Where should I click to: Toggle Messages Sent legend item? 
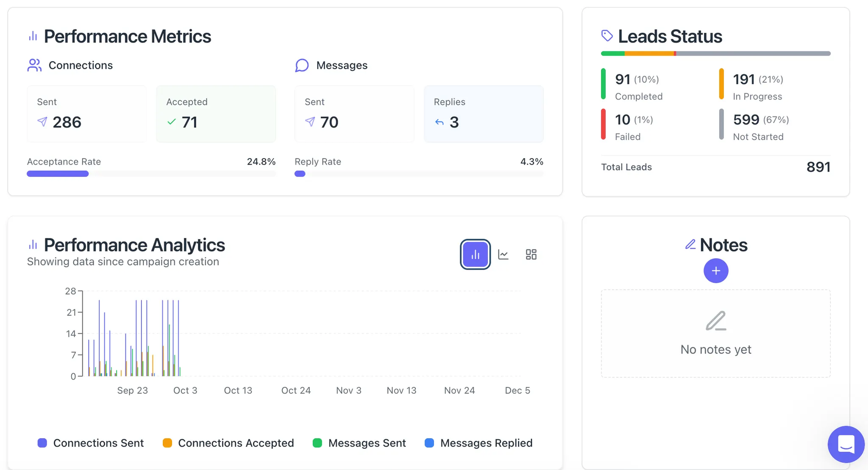[359, 443]
